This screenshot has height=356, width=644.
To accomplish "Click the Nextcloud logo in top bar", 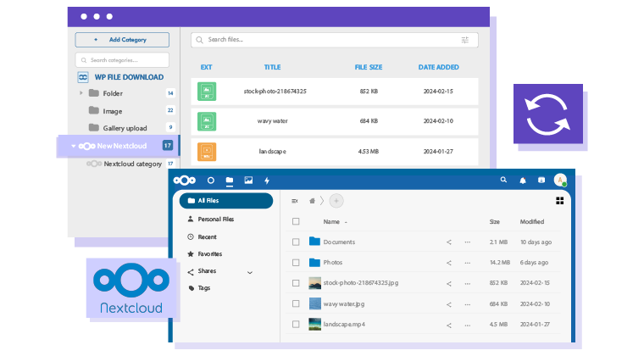I will point(185,181).
